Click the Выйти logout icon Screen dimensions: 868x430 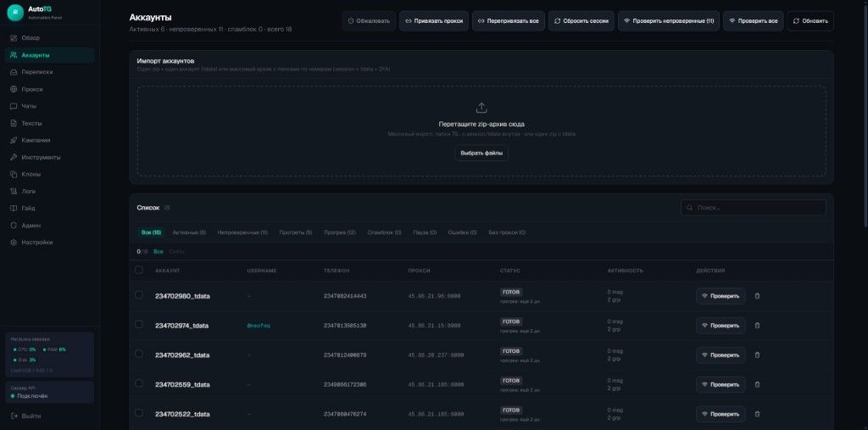[x=14, y=416]
